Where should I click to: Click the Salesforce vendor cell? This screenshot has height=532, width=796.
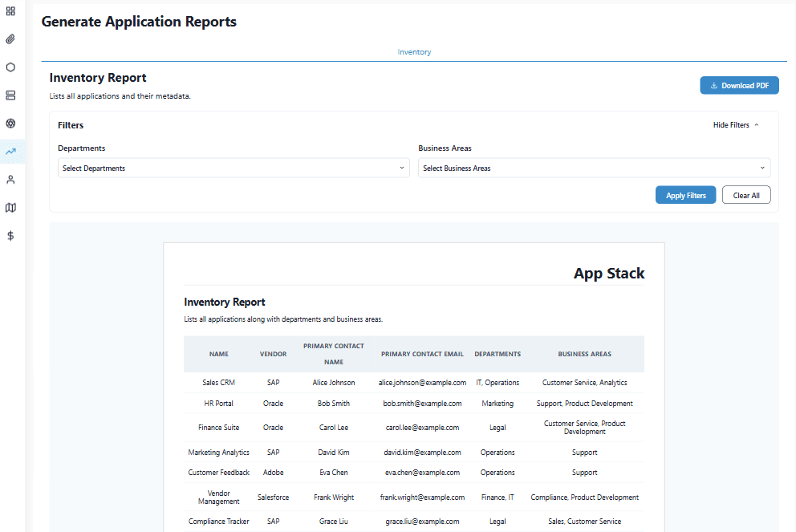(x=273, y=497)
